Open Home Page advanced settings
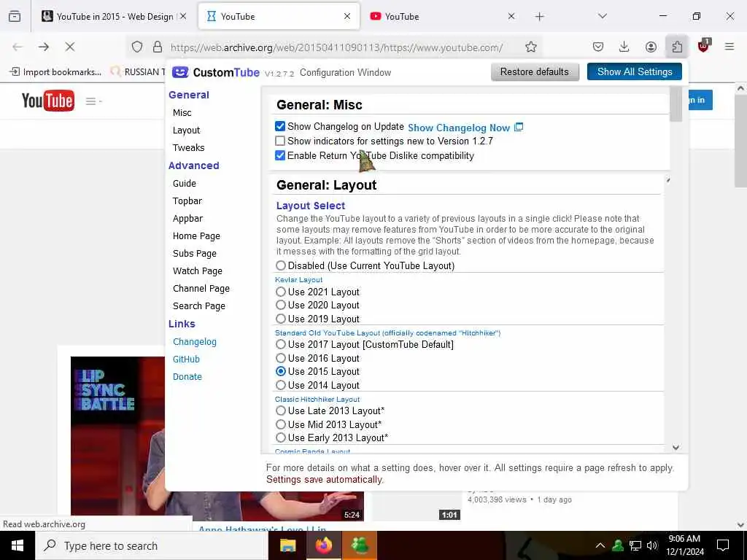 pos(196,236)
